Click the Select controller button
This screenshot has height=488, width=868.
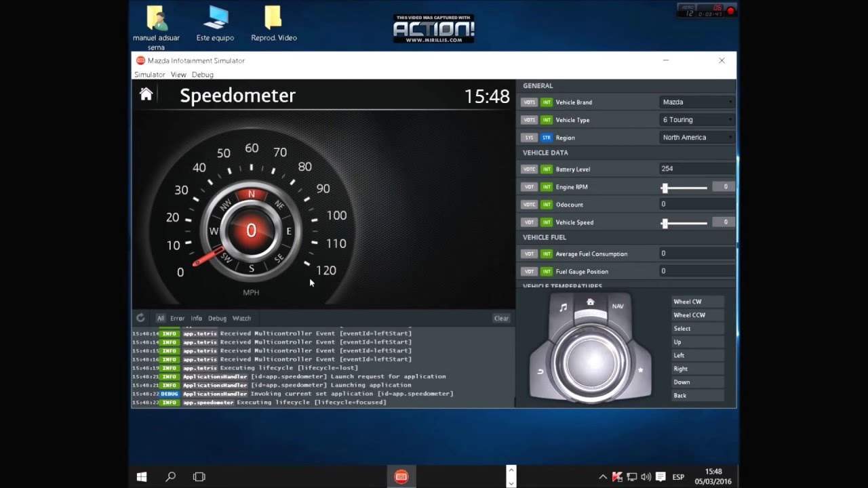(698, 329)
